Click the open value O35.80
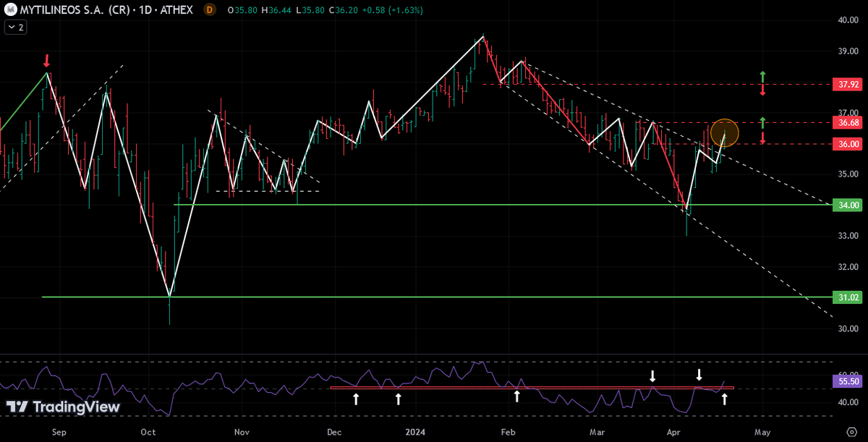 coord(242,11)
